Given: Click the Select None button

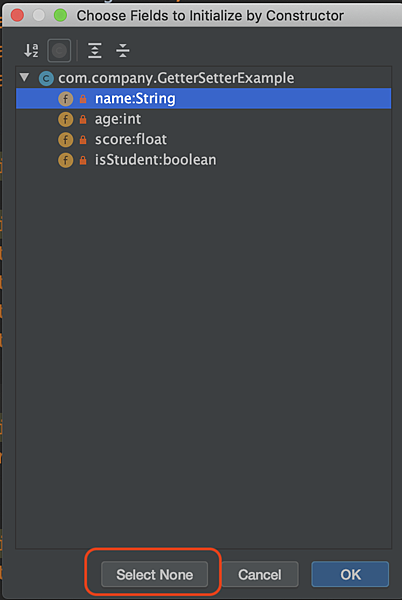Looking at the screenshot, I should (155, 574).
